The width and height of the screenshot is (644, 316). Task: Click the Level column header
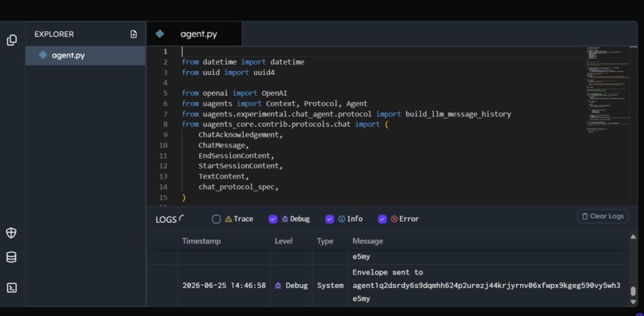click(x=284, y=241)
